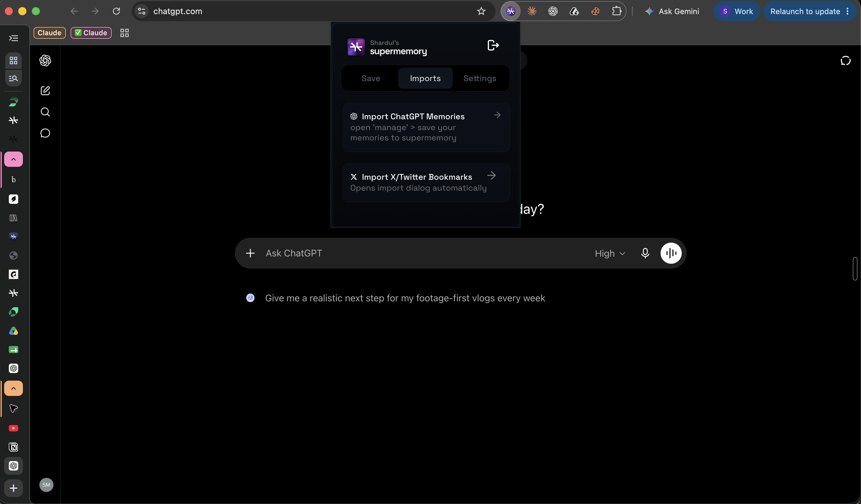This screenshot has height=504, width=861.
Task: Switch to the highlighted ChatGPT tab in tab strip
Action: [13, 466]
